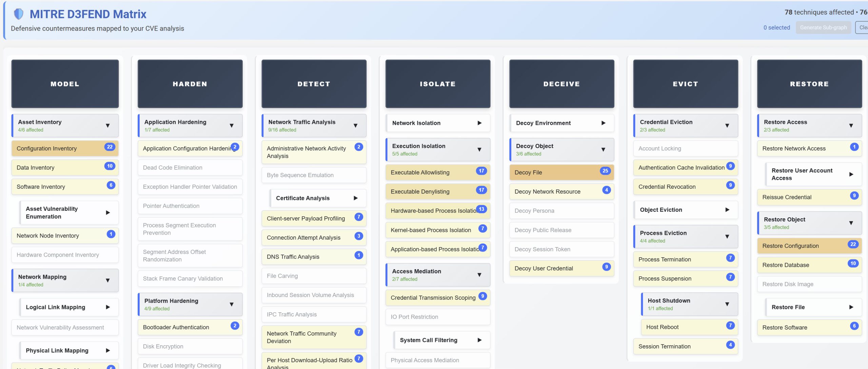This screenshot has height=369, width=868.
Task: Select the DECEIVE column header
Action: 561,84
